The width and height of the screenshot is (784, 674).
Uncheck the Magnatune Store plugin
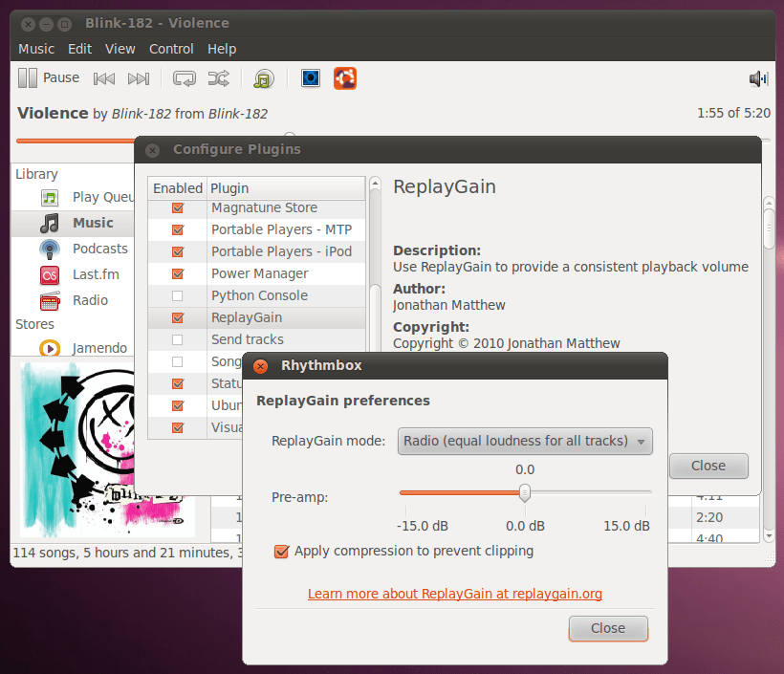[178, 208]
